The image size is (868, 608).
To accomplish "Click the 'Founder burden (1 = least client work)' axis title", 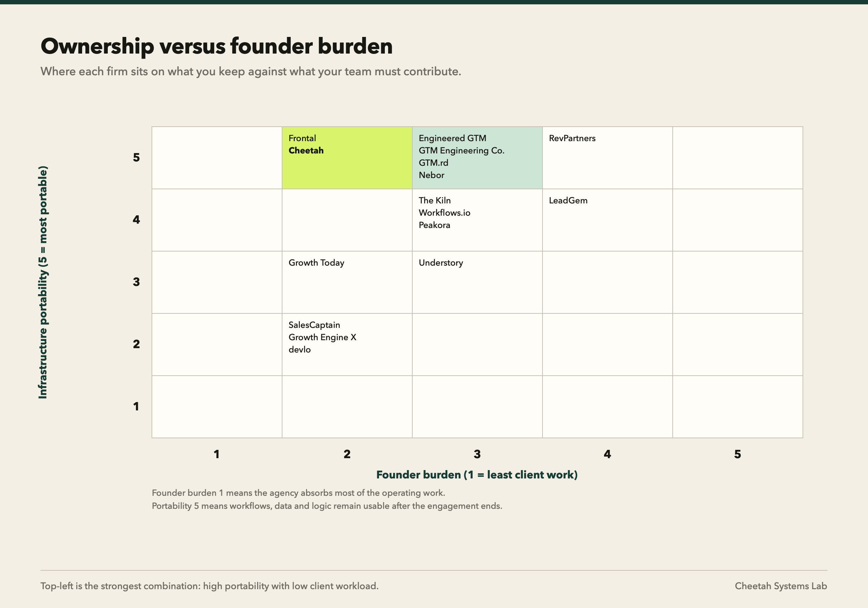I will 477,475.
